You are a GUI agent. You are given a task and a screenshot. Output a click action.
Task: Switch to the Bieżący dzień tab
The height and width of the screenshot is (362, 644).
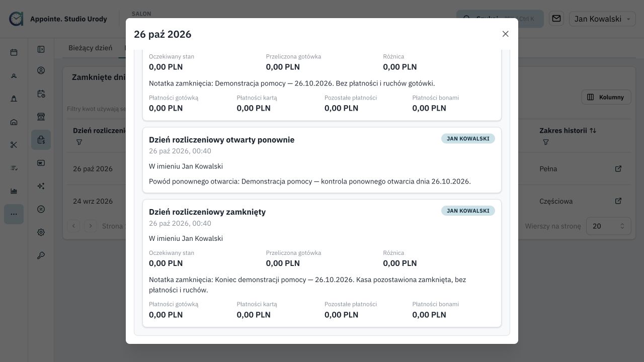coord(90,48)
